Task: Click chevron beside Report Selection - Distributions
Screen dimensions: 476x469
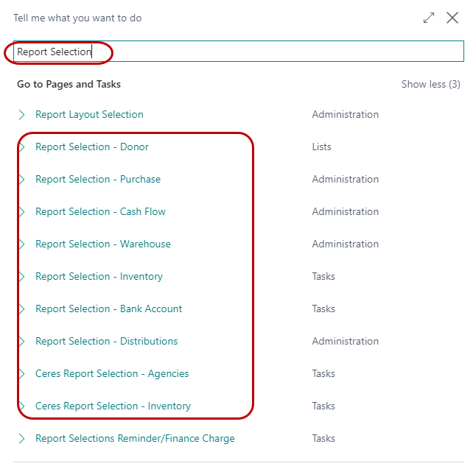Action: click(22, 342)
